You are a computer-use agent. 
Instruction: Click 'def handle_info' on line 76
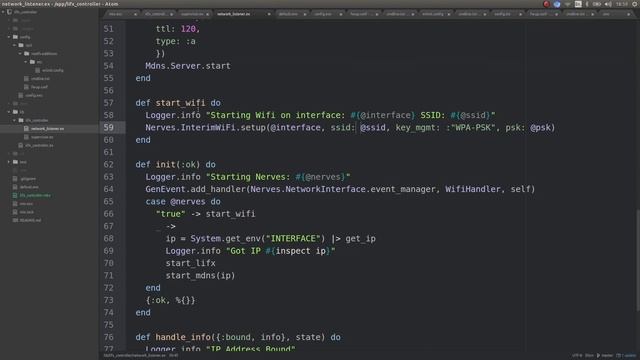pyautogui.click(x=173, y=337)
